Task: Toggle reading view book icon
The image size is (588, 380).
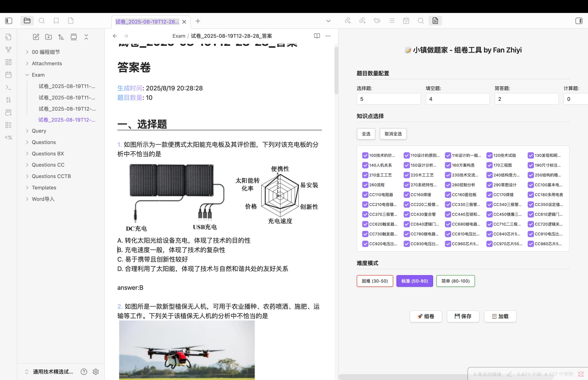Action: (x=317, y=36)
